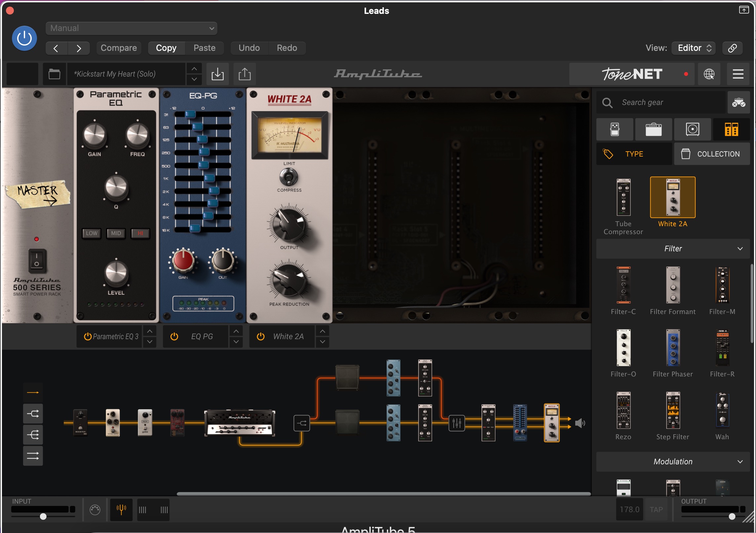Flip the White 2A Limit/Compress switch
Viewport: 756px width, 533px height.
pos(289,177)
